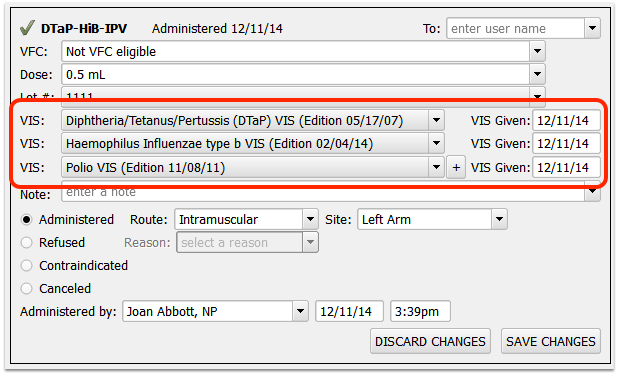Image resolution: width=618 pixels, height=376 pixels.
Task: Open the Site Left Arm dropdown
Action: (x=499, y=219)
